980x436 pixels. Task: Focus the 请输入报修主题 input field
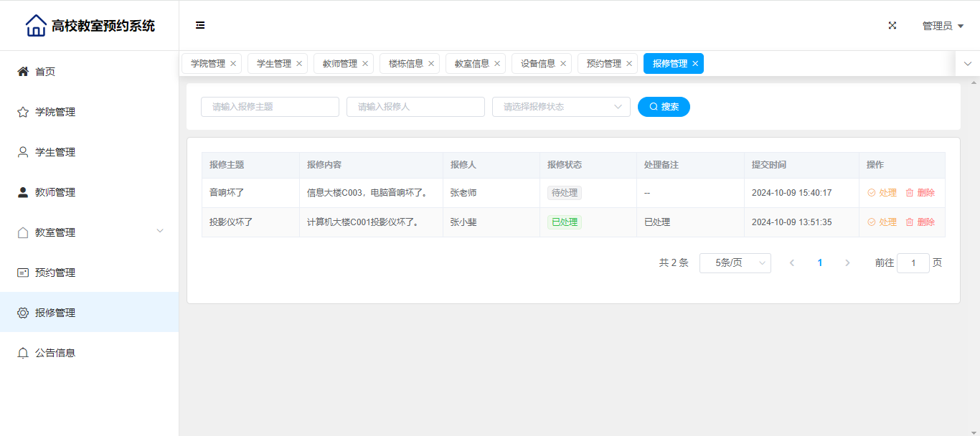(x=270, y=107)
